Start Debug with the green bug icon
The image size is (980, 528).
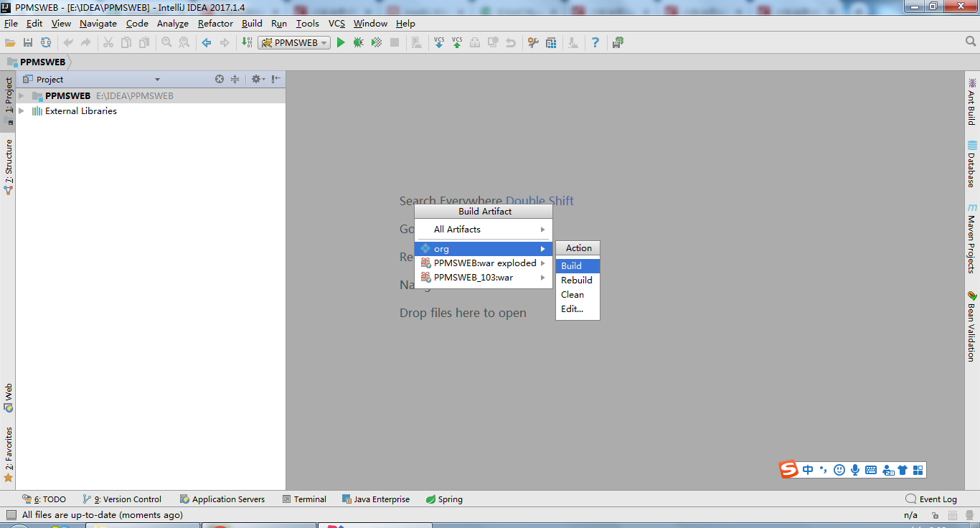pos(358,43)
